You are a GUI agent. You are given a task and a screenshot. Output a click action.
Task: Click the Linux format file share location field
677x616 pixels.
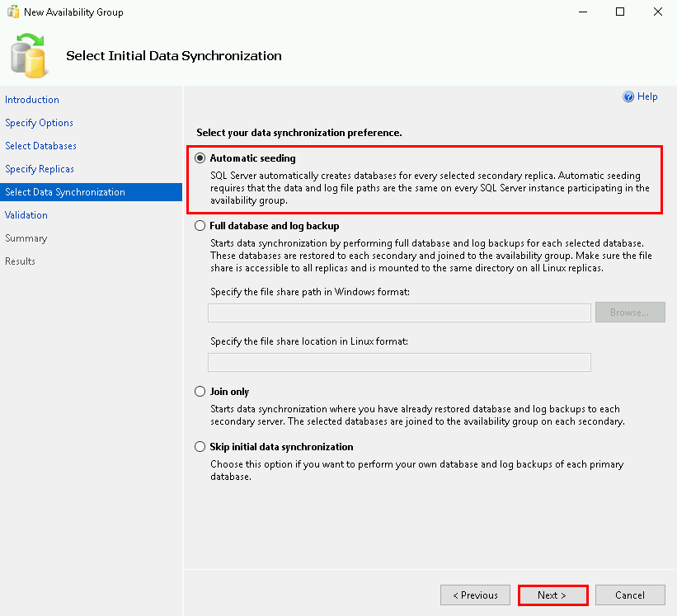[x=399, y=363]
